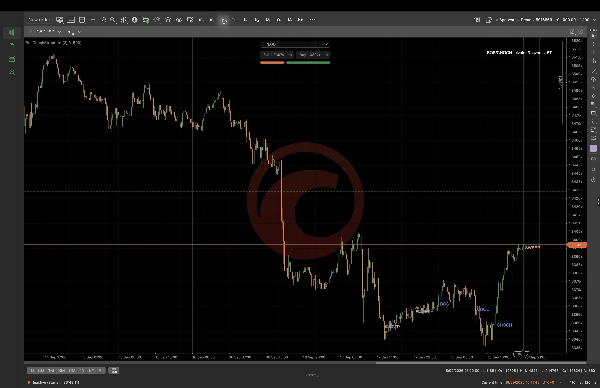Click the active green icon in left sidebar
The image size is (600, 388).
pos(12,33)
